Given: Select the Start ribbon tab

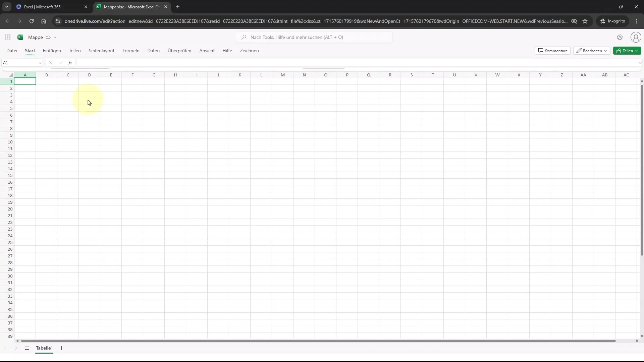Looking at the screenshot, I should [x=30, y=51].
